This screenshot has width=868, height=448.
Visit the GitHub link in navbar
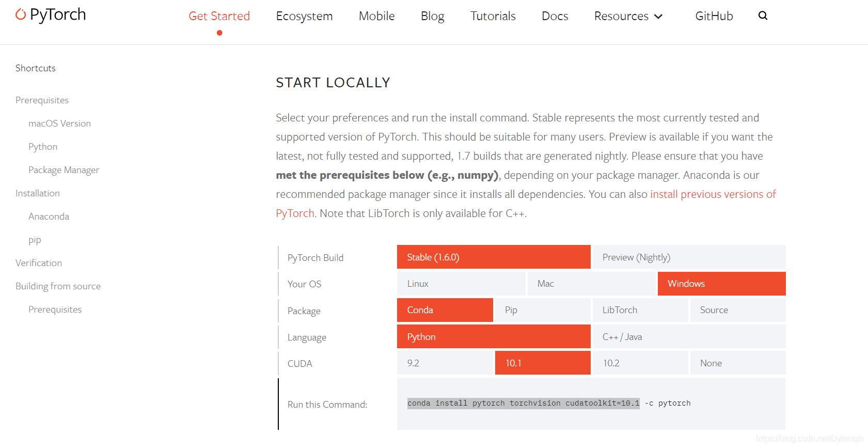[714, 16]
